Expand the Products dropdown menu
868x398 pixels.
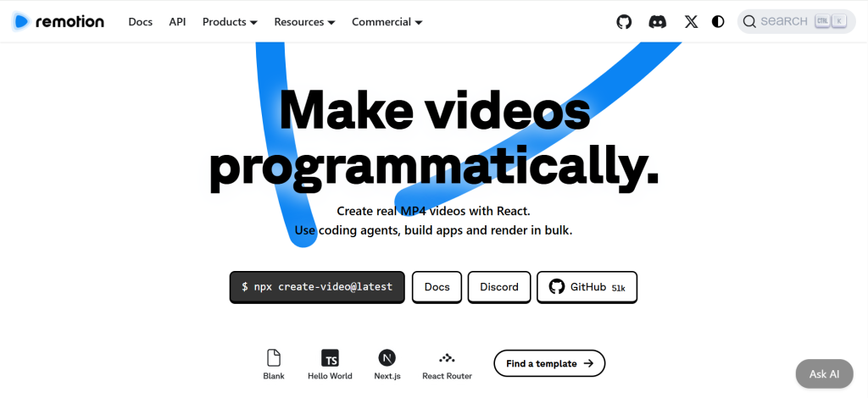pyautogui.click(x=230, y=21)
